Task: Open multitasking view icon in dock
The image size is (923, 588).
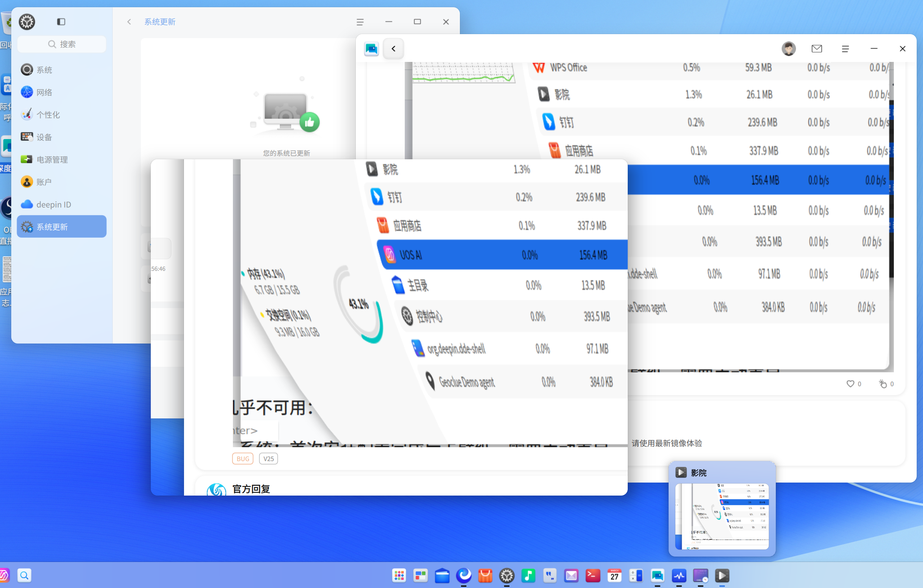Action: pos(420,575)
